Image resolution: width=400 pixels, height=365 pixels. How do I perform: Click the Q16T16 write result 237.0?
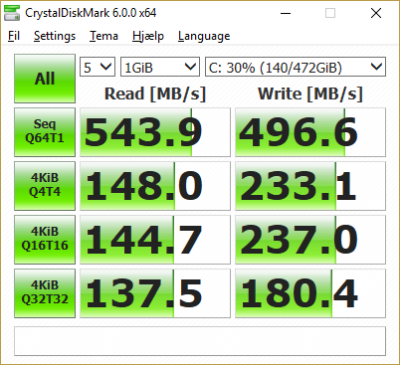310,239
